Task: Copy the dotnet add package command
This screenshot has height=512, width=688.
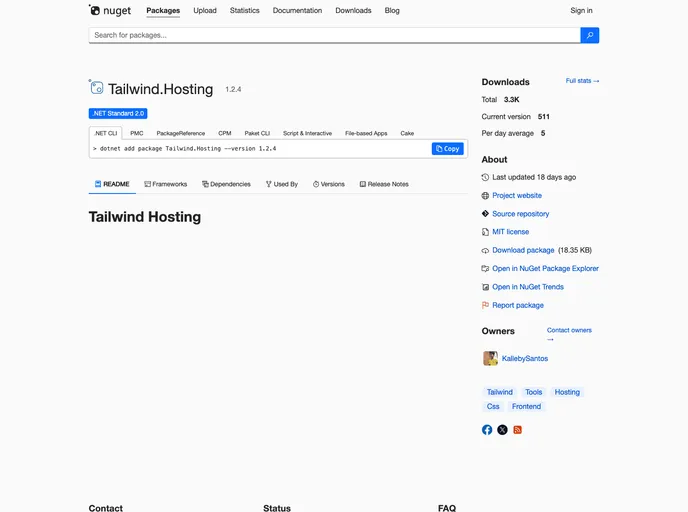Action: pyautogui.click(x=448, y=149)
